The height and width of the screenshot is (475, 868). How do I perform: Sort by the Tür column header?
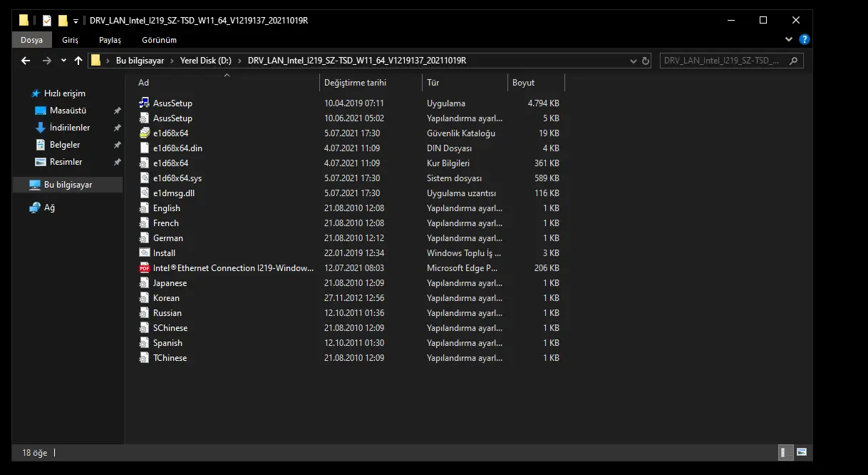coord(465,83)
